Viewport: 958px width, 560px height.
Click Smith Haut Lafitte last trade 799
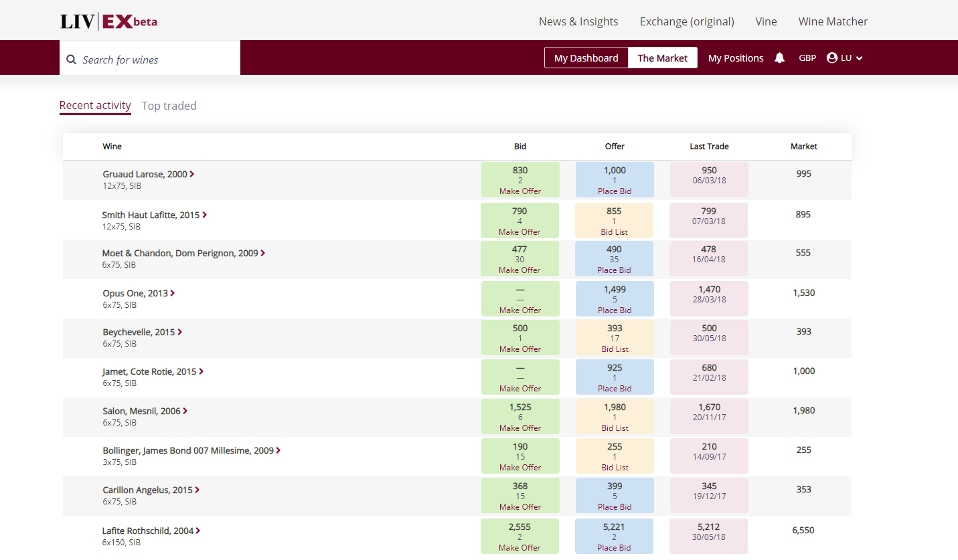[708, 220]
